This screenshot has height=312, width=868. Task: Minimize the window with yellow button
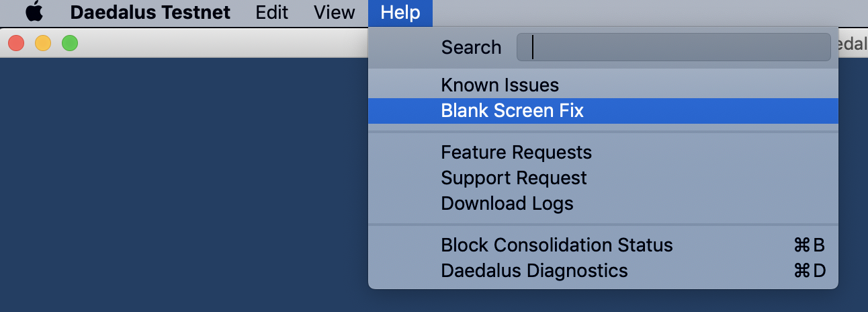[x=43, y=44]
